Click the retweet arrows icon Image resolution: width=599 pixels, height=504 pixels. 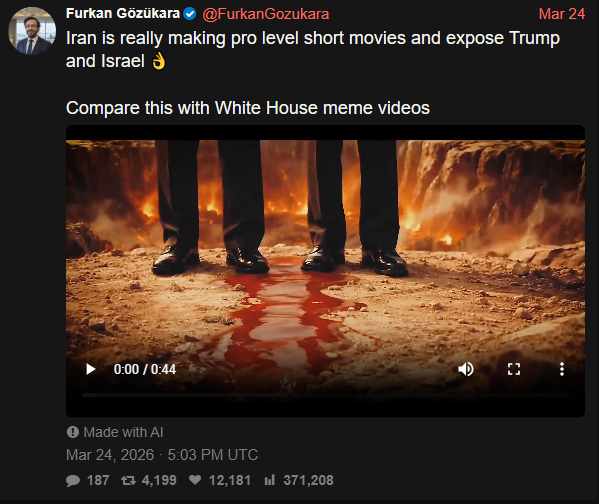[x=128, y=480]
